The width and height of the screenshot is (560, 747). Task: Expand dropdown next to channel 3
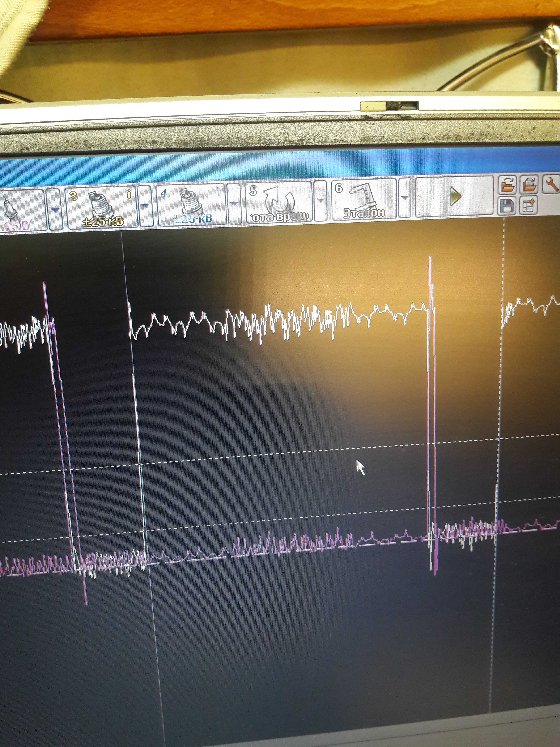click(145, 206)
